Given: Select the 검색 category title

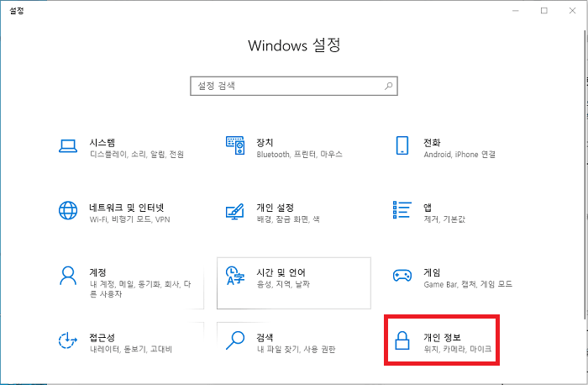Looking at the screenshot, I should 265,337.
